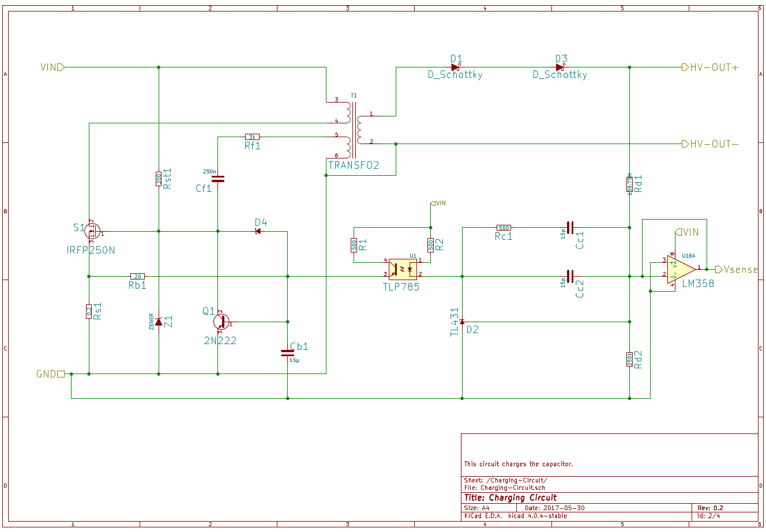Select the TLP785 optocoupler U1 symbol
Image resolution: width=766 pixels, height=532 pixels.
pyautogui.click(x=403, y=269)
